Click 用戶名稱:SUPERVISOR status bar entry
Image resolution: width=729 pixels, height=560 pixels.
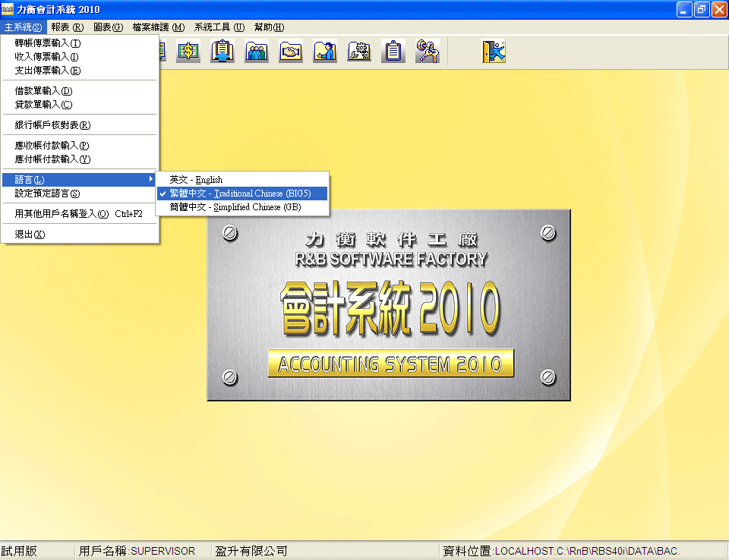coord(137,551)
